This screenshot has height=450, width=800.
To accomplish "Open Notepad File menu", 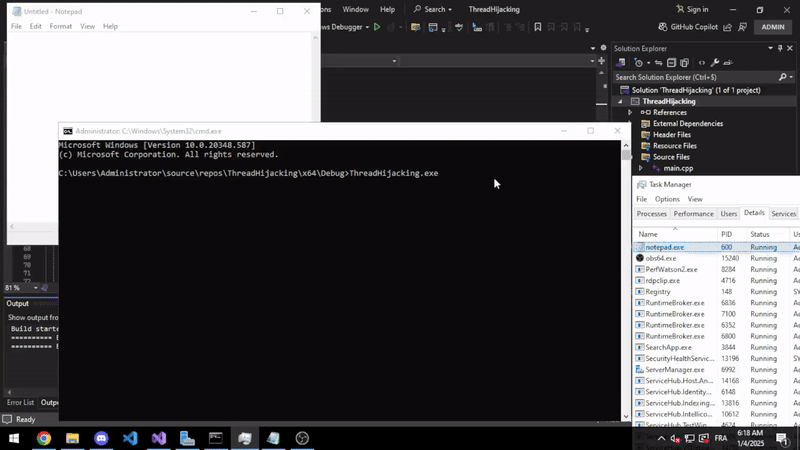I will tap(16, 26).
